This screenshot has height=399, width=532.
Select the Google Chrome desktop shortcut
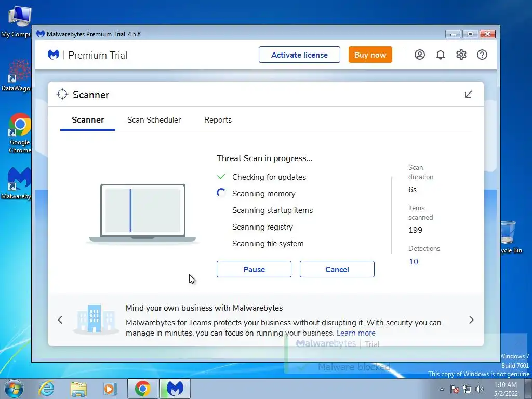(x=19, y=133)
